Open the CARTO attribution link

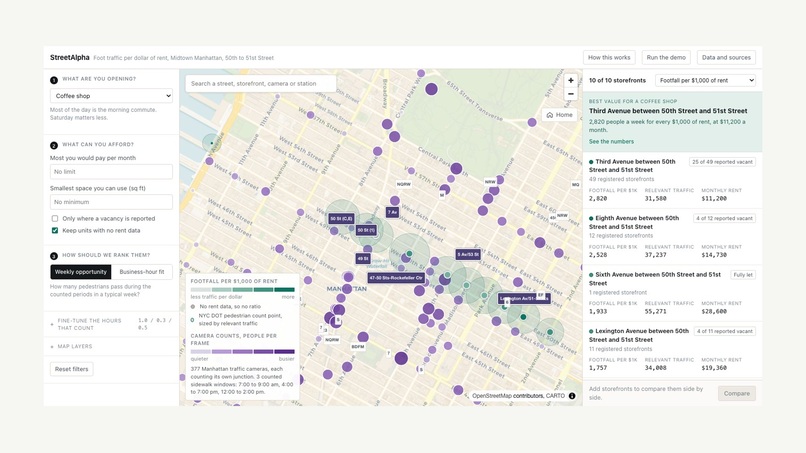pyautogui.click(x=555, y=396)
